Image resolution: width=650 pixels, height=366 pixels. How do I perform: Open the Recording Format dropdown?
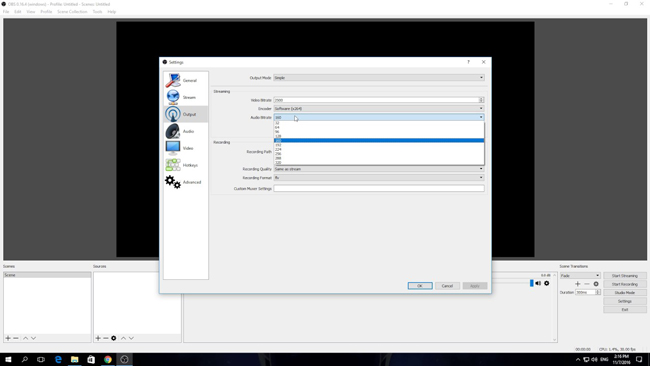tap(378, 177)
